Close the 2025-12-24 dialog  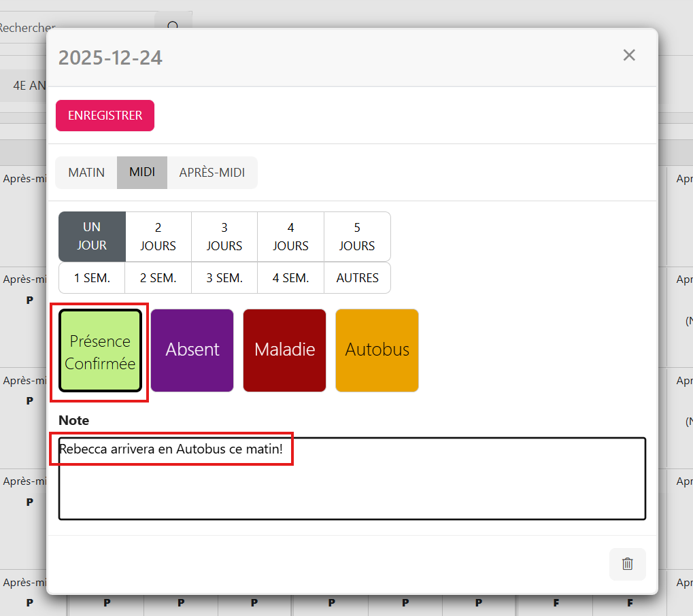click(629, 56)
